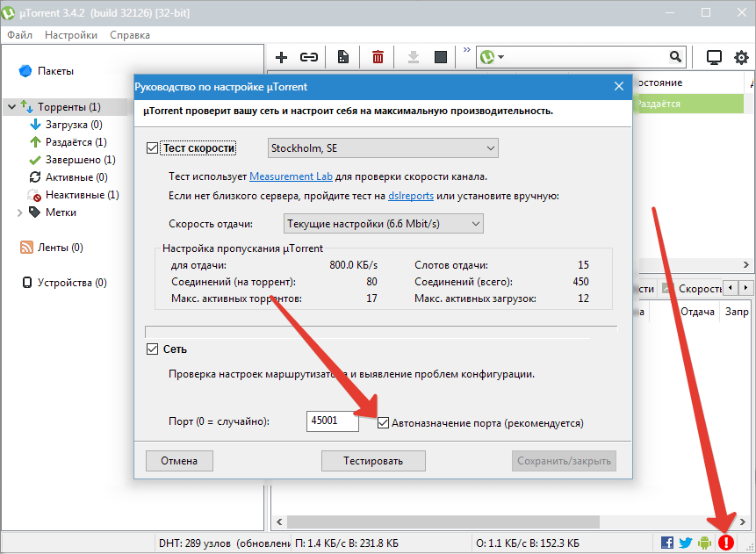The height and width of the screenshot is (554, 756).
Task: Collapse the Торренты tree node
Action: click(x=12, y=106)
